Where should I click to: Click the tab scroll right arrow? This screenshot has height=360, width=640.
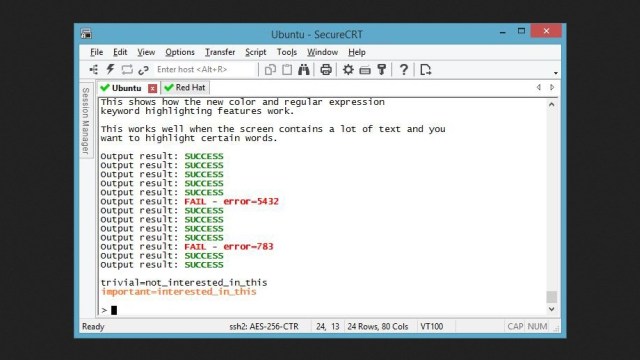coord(552,87)
